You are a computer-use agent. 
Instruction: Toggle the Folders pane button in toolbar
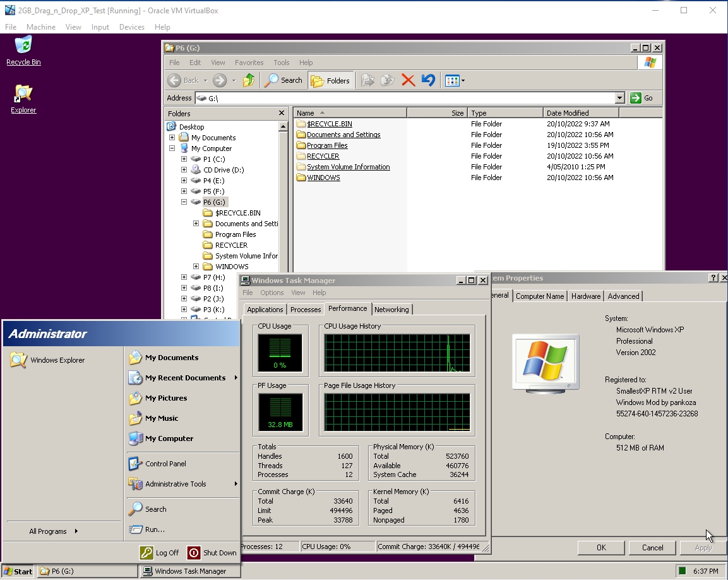pyautogui.click(x=331, y=80)
